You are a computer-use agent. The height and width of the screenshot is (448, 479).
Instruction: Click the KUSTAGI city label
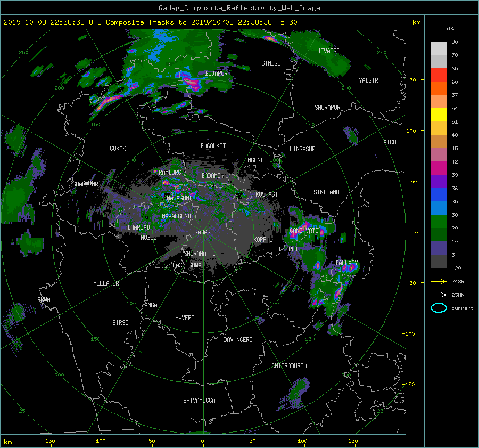[267, 194]
